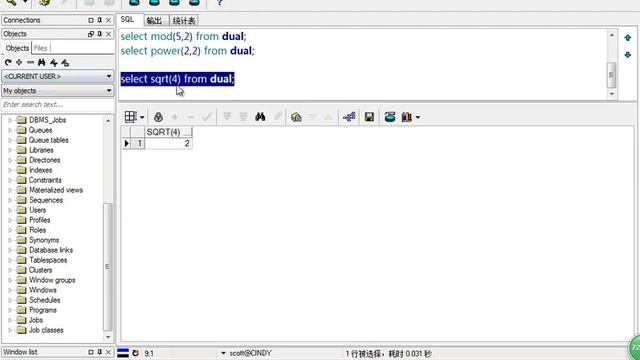Click the add plus icon in Objects browser
Viewport: 640px width, 360px height.
point(19,62)
